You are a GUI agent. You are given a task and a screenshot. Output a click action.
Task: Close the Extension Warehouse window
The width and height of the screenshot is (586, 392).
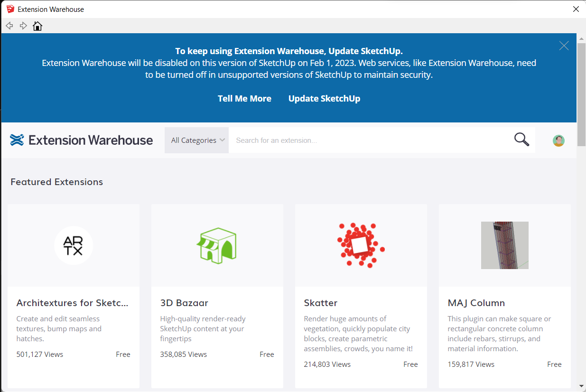point(576,9)
